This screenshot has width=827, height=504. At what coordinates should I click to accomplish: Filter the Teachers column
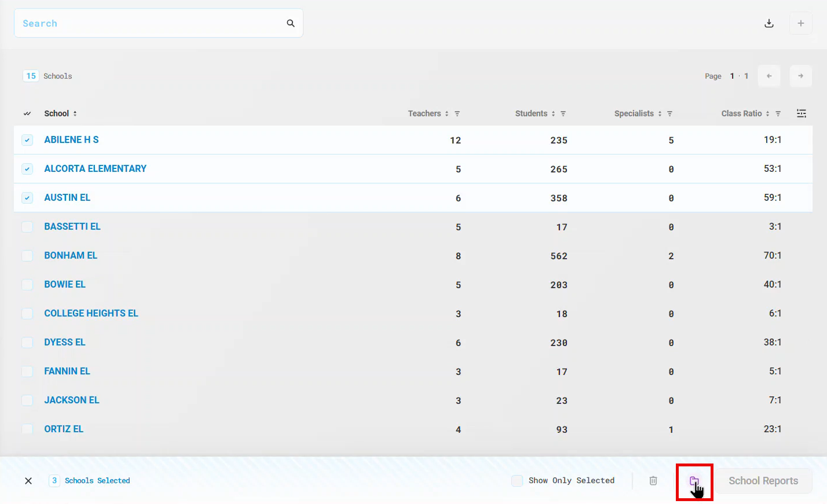click(x=457, y=114)
